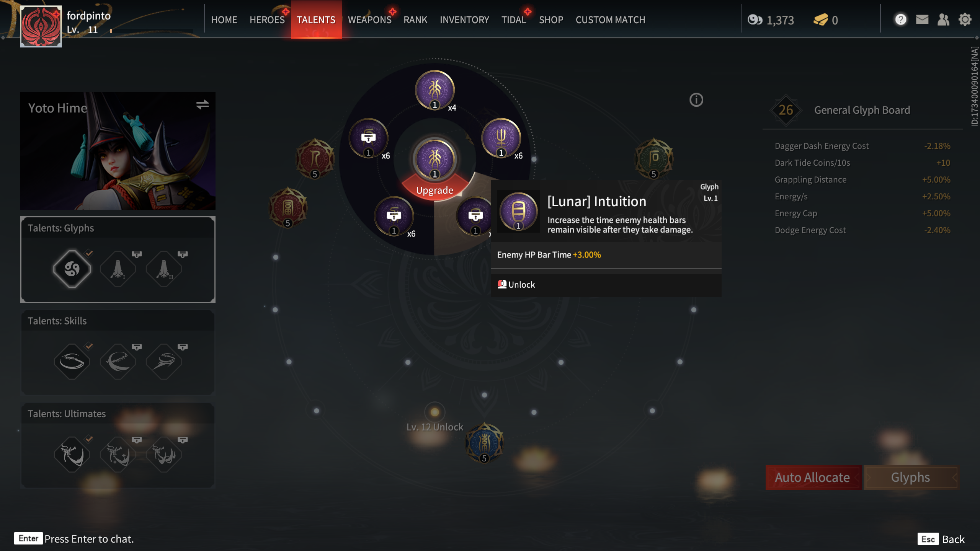Click the Auto Allocate button
The image size is (980, 551).
click(812, 476)
